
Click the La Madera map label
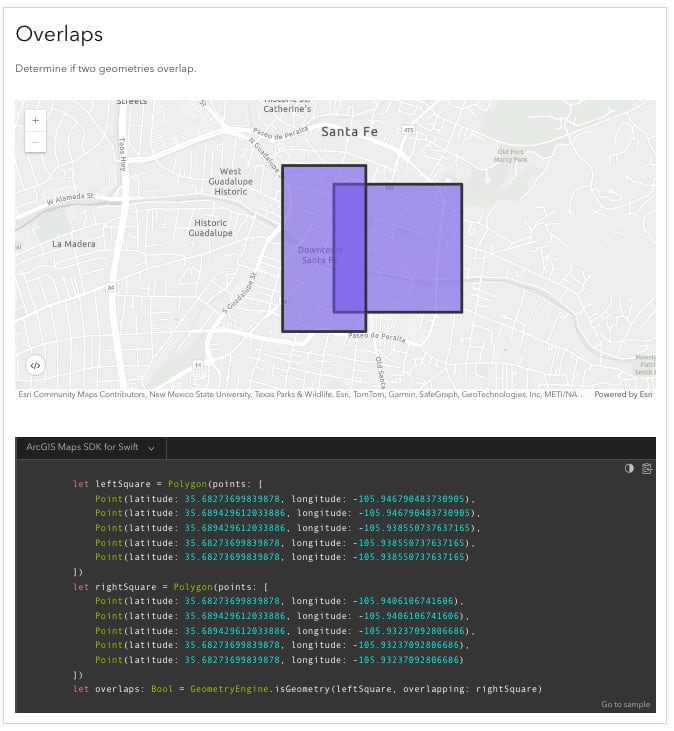click(74, 244)
